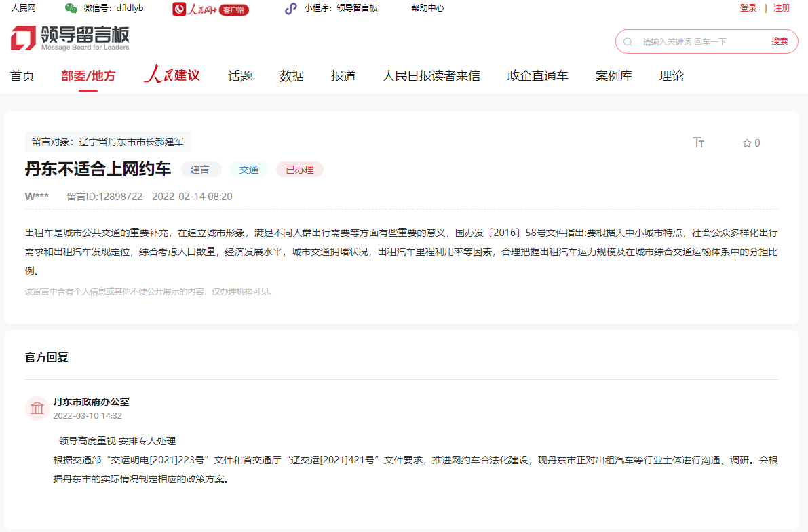This screenshot has height=532, width=808.
Task: Open the 首页 nav item
Action: [x=22, y=76]
